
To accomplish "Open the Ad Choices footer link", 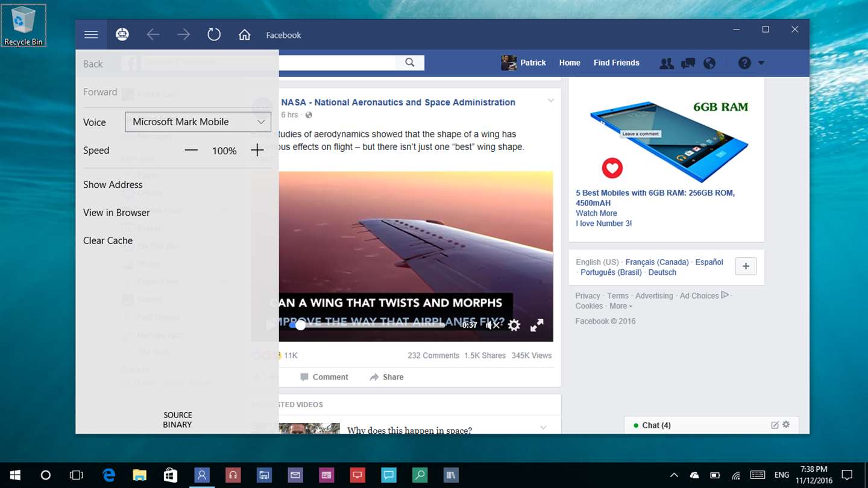I will point(704,296).
